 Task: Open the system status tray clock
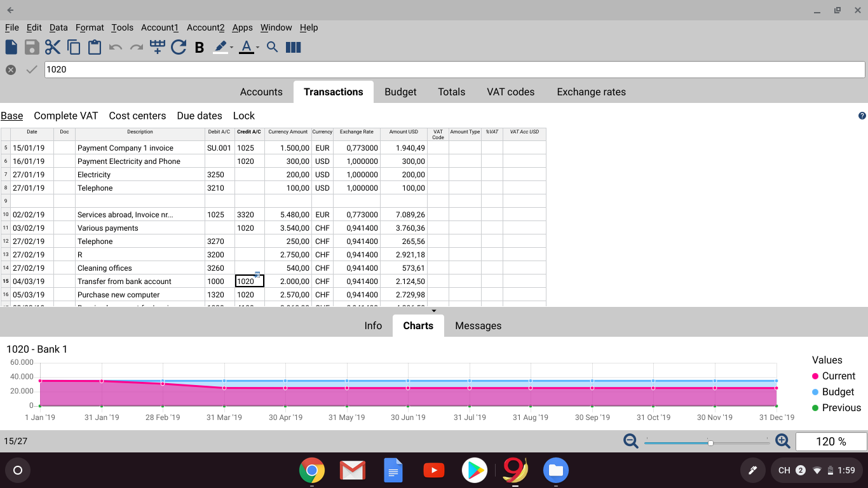click(817, 470)
